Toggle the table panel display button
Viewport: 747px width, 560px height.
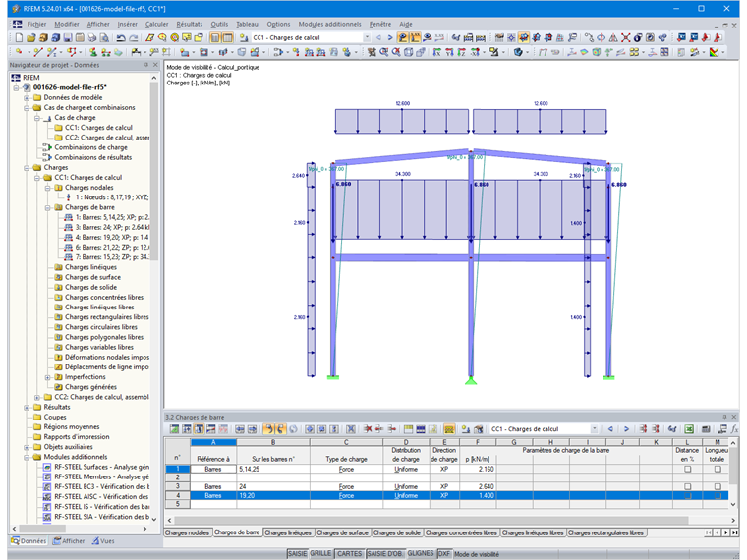coord(228,37)
